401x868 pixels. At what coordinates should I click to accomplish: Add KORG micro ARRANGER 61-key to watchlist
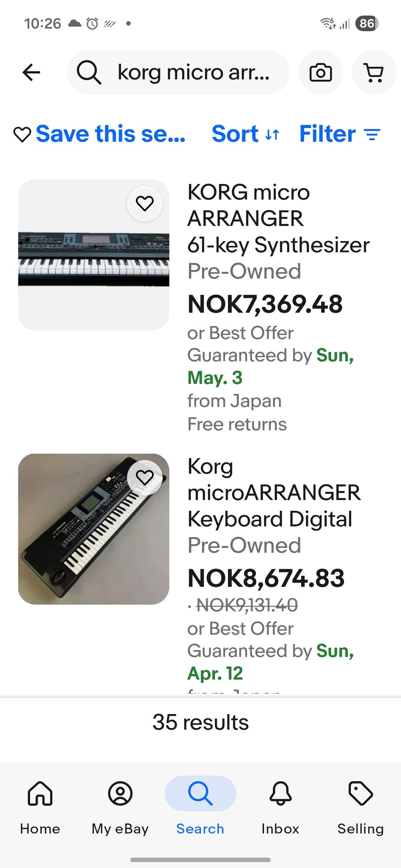pos(145,204)
